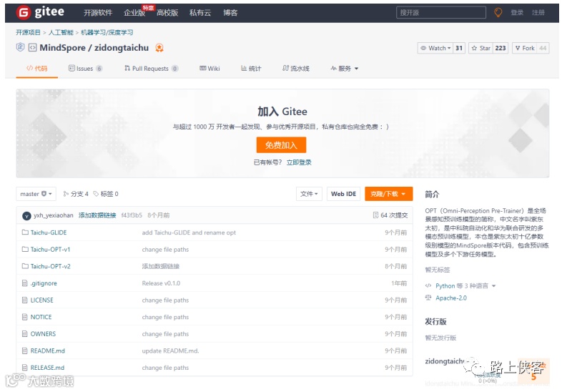Click 注册 in the header
The image size is (562, 392).
(538, 13)
